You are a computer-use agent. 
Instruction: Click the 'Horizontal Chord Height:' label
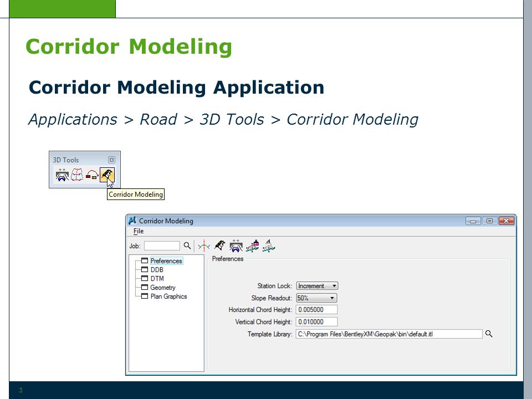(260, 309)
